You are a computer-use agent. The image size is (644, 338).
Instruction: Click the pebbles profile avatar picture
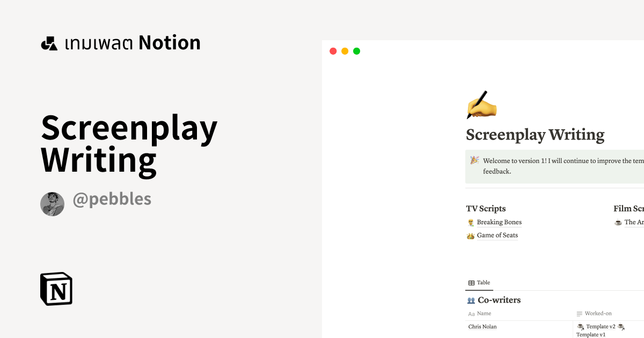[x=52, y=204]
